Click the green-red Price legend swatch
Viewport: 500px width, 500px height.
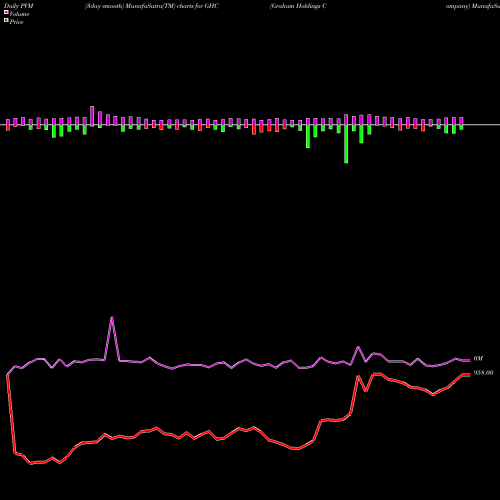tap(6, 21)
